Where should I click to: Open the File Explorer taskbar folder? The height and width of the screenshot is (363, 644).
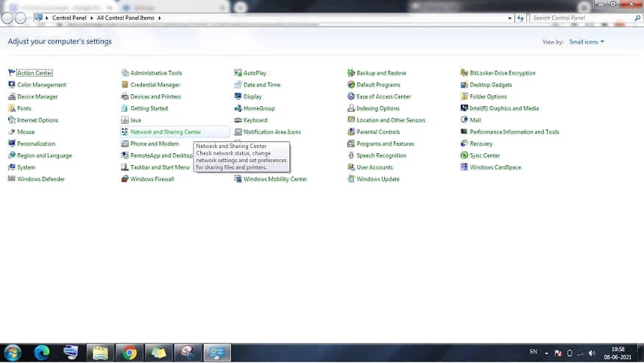point(100,353)
